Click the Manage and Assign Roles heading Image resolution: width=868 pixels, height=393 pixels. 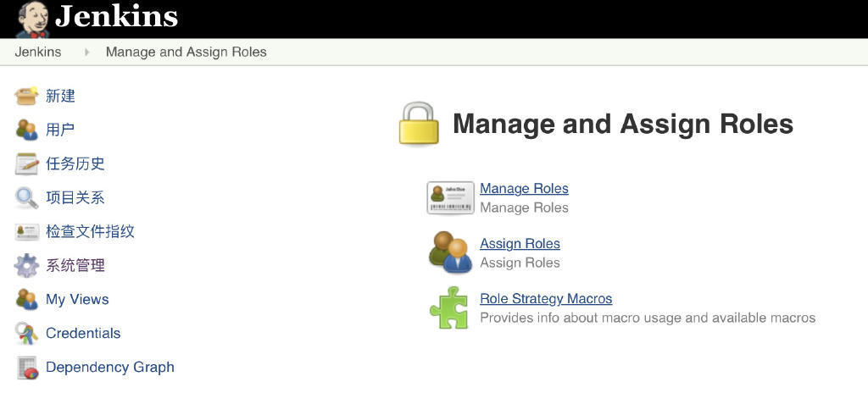coord(623,124)
